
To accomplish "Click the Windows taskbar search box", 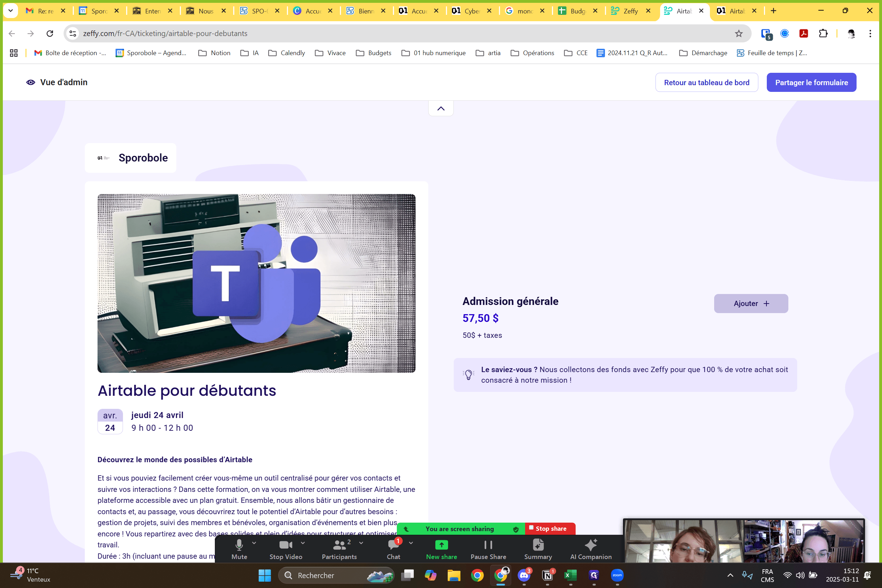I will [336, 575].
